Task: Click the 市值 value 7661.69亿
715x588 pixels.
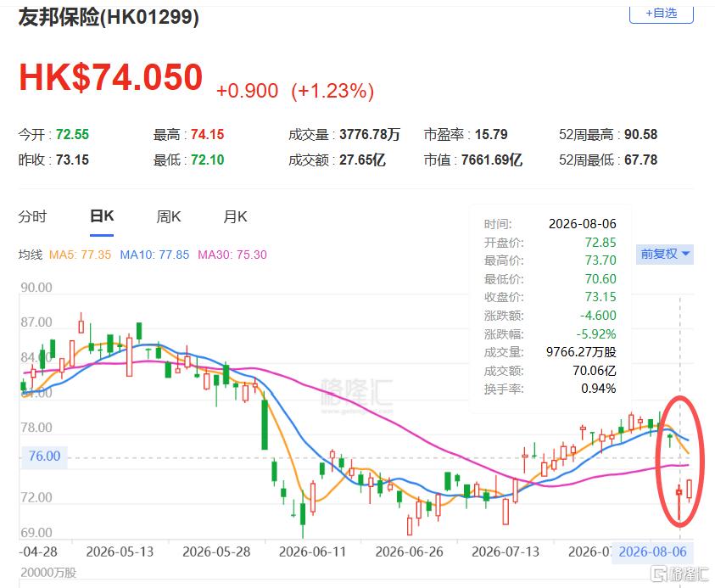Action: [492, 160]
